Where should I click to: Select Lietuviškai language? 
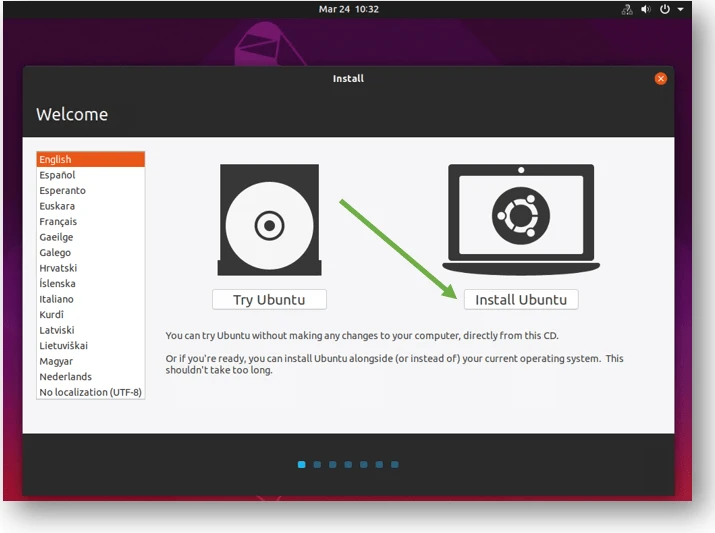click(x=90, y=345)
